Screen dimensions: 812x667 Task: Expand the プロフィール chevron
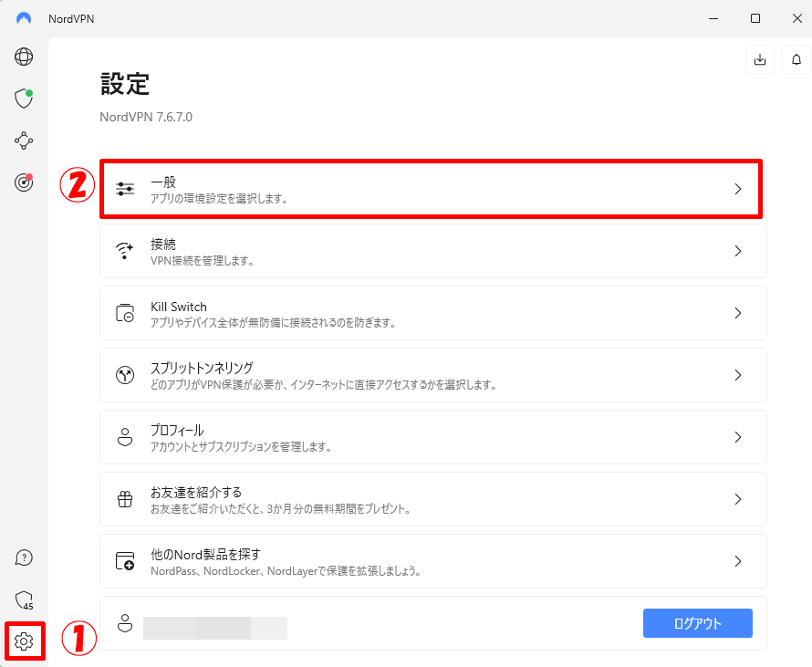coord(738,437)
